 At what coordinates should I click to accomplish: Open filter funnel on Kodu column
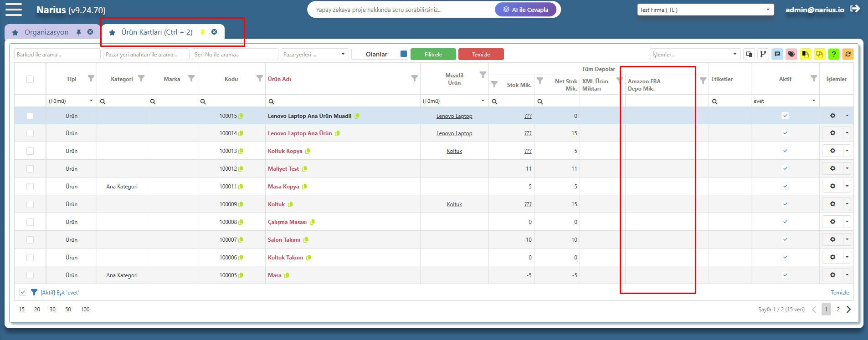click(259, 78)
